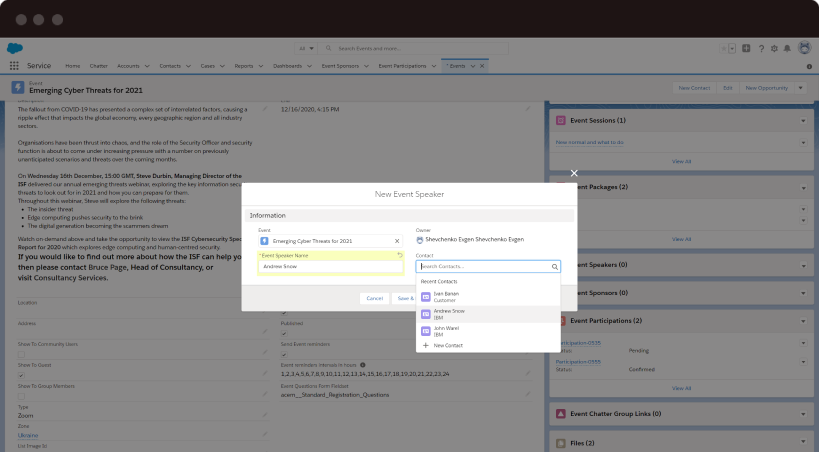Open the New normal and what to do link
This screenshot has height=452, width=819.
point(589,142)
